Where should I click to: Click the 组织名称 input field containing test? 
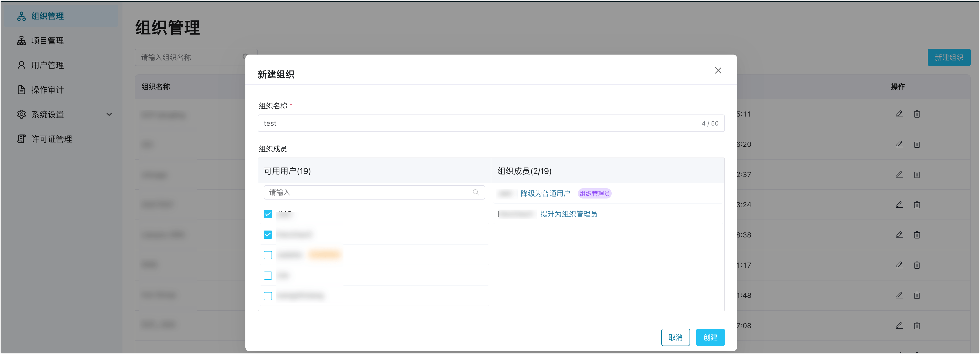(479, 123)
